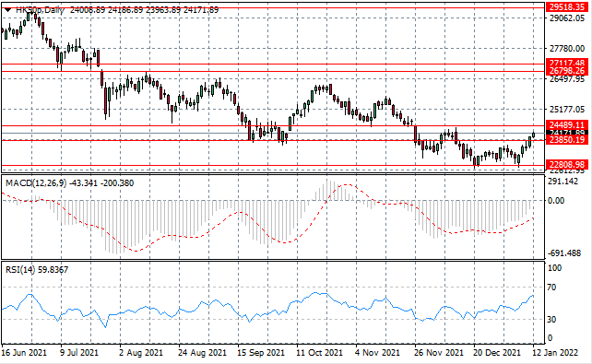Click the latest green candlestick at 12 Jan 2022
The width and height of the screenshot is (592, 364).
pyautogui.click(x=534, y=135)
